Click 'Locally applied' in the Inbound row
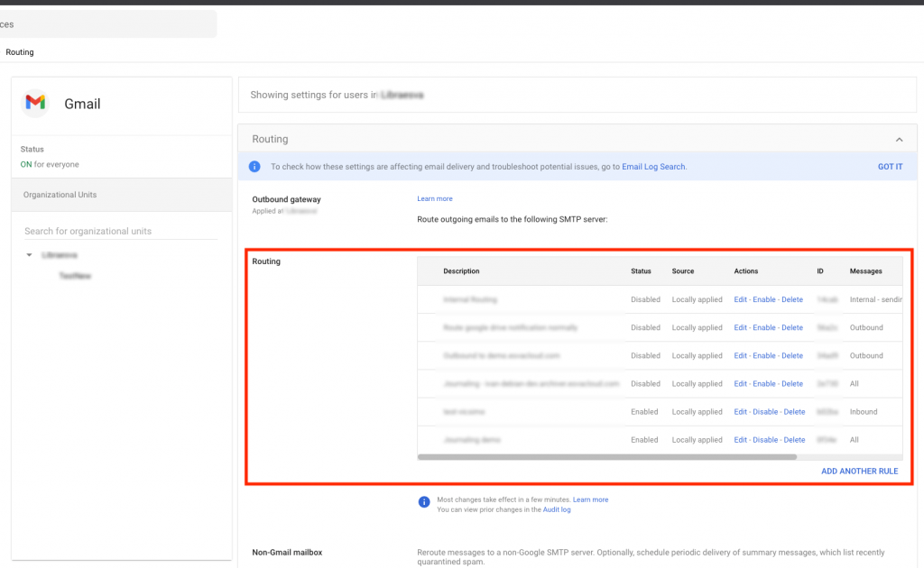The image size is (924, 568). 697,411
